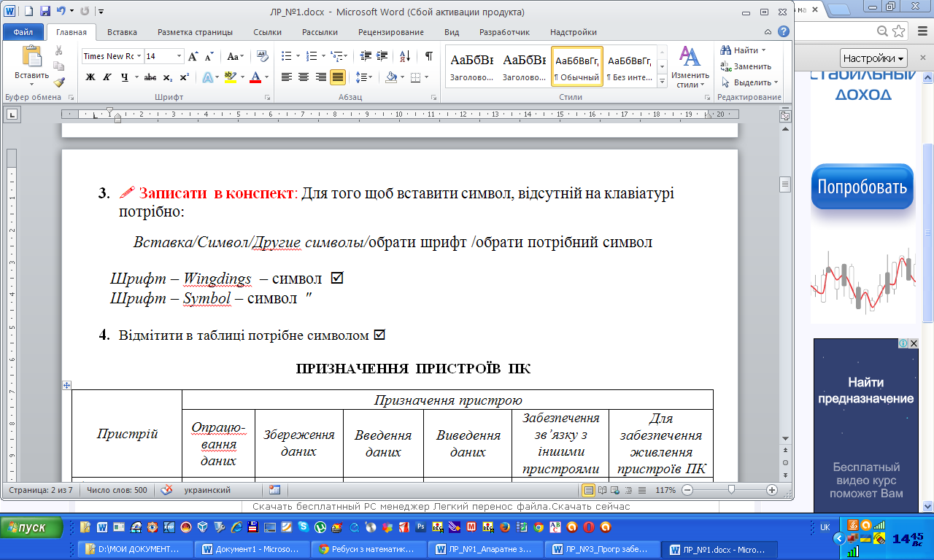Switch to the Вставка ribbon tab
934x560 pixels.
tap(122, 32)
